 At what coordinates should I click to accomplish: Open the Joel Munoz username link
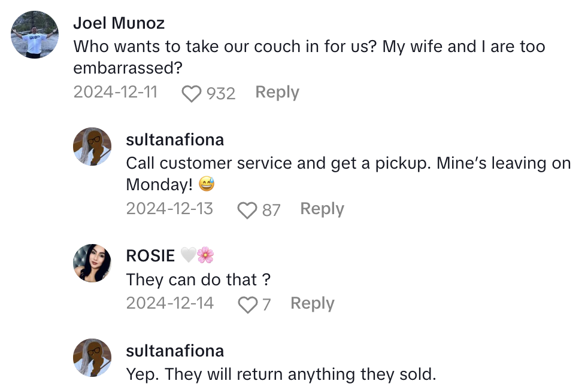(119, 23)
